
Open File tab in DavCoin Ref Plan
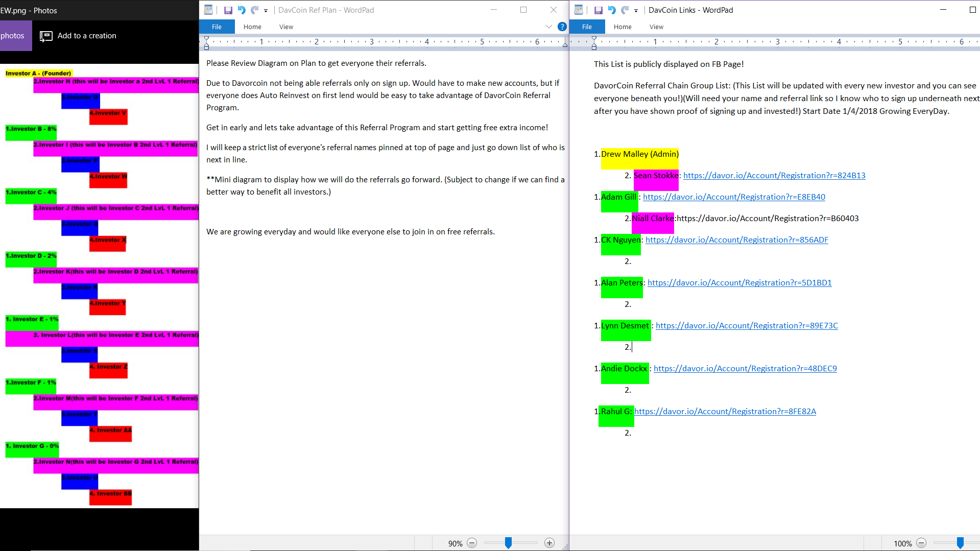pos(217,27)
